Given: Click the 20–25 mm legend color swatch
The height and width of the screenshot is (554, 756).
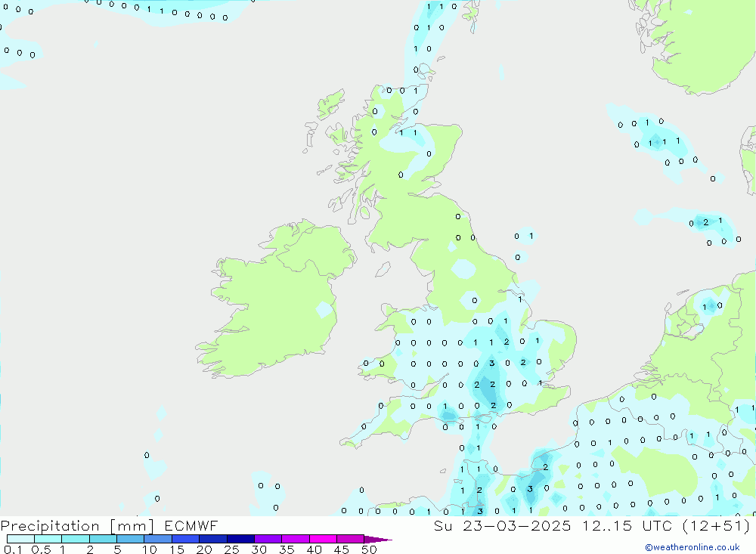Looking at the screenshot, I should (x=213, y=539).
